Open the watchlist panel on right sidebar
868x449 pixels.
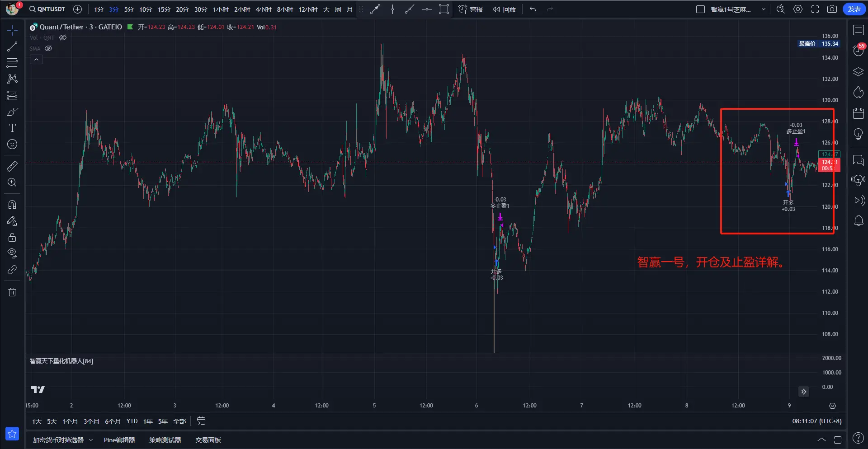point(858,30)
